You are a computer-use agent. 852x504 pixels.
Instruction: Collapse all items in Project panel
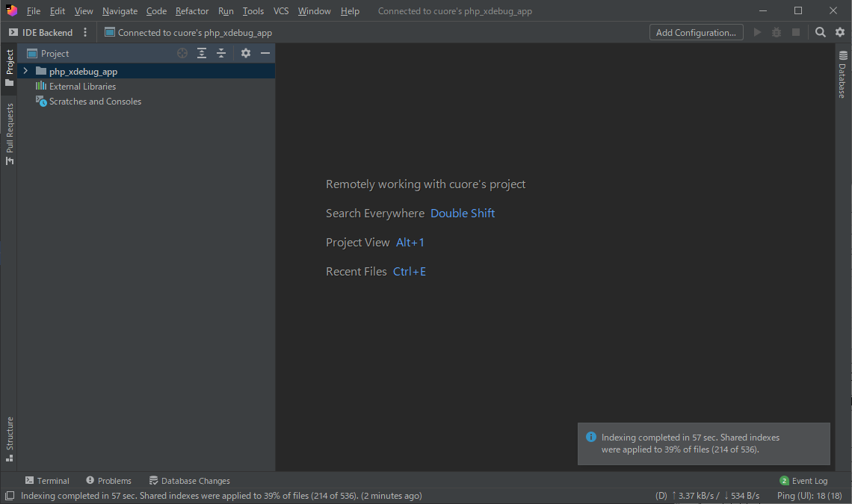click(x=221, y=53)
